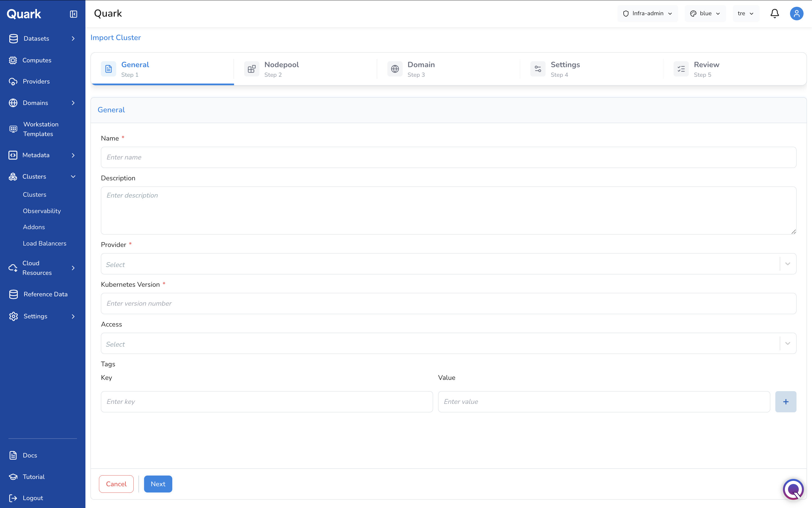Focus the Kubernetes Version input
This screenshot has width=812, height=508.
click(x=449, y=304)
